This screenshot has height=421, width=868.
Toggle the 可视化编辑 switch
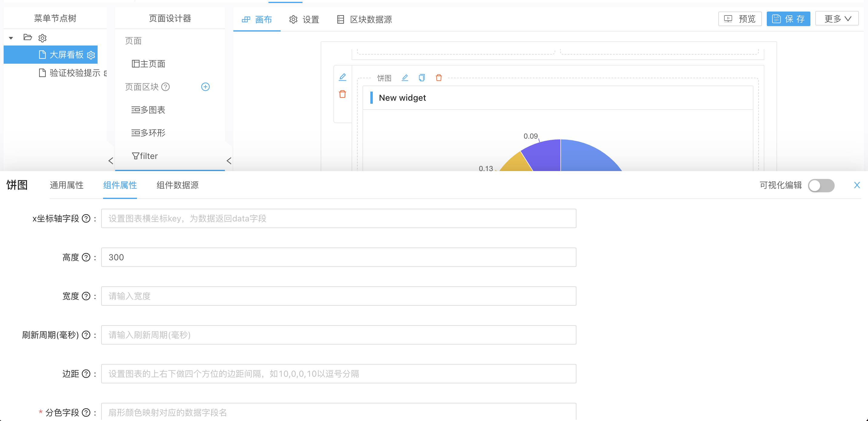click(x=821, y=185)
